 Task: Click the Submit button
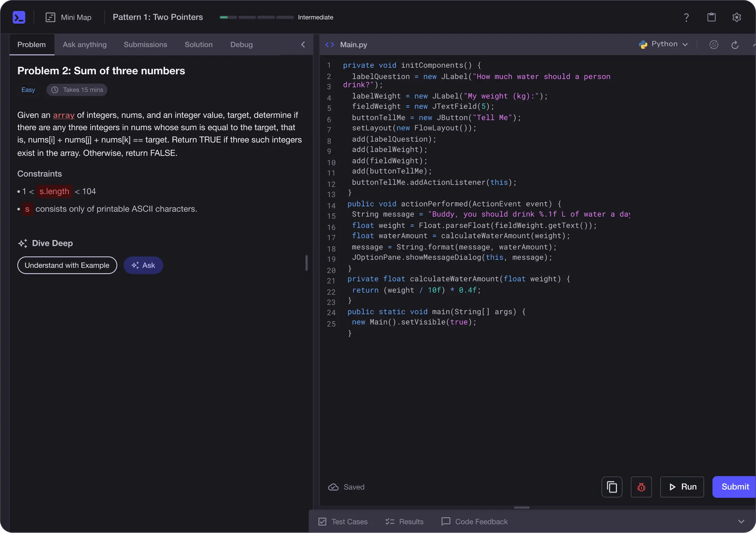pos(734,487)
